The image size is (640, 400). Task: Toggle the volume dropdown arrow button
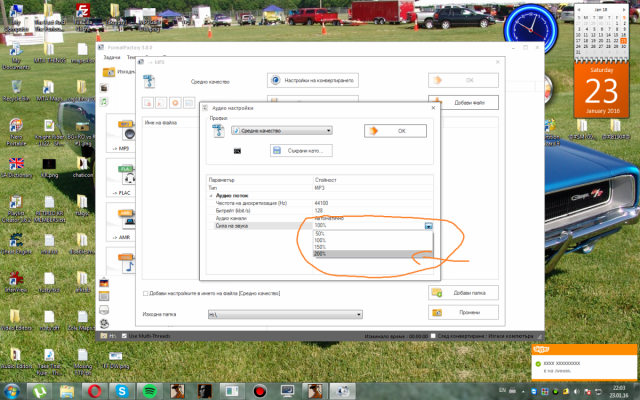(429, 226)
